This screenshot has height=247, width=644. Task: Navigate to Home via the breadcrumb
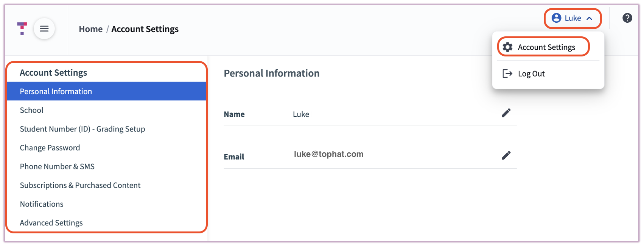click(x=90, y=29)
